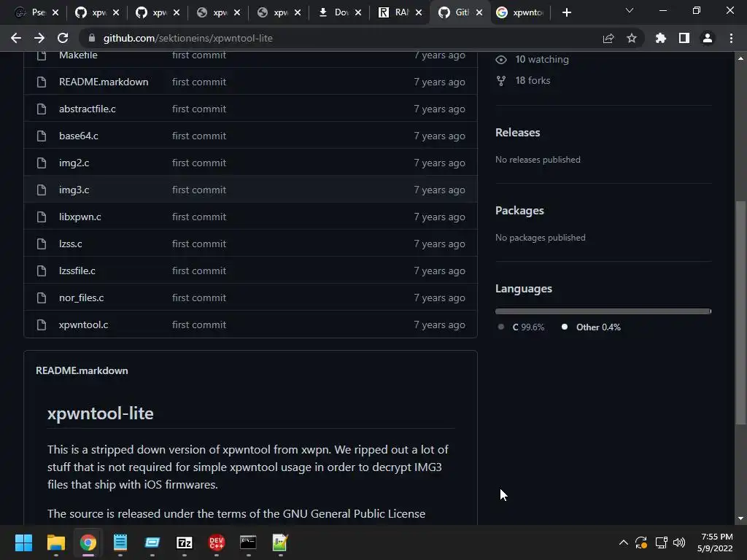Open libxpwn.c file
747x560 pixels.
pos(80,217)
